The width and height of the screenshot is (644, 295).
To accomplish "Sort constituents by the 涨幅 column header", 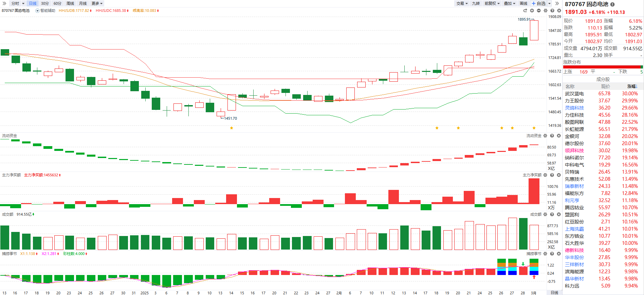I will [x=632, y=86].
